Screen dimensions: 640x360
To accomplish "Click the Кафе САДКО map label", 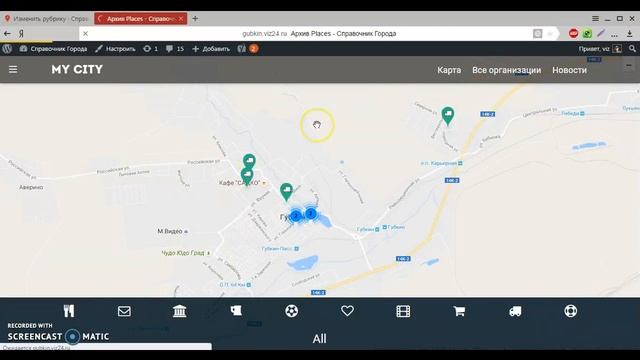I will (239, 183).
